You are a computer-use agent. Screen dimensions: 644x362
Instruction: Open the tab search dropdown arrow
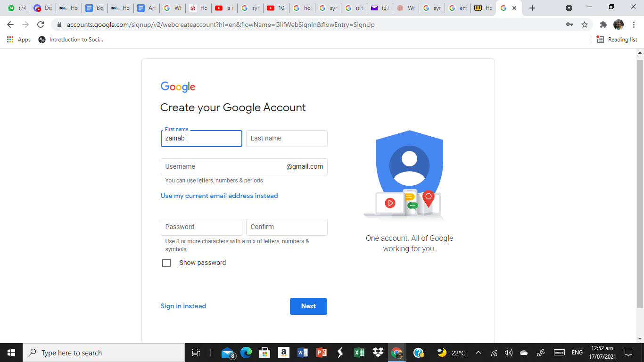click(569, 8)
